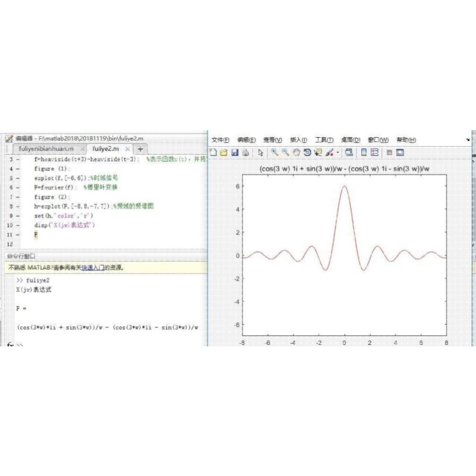Open the 帮助(H) menu
The width and height of the screenshot is (476, 476).
(x=406, y=140)
